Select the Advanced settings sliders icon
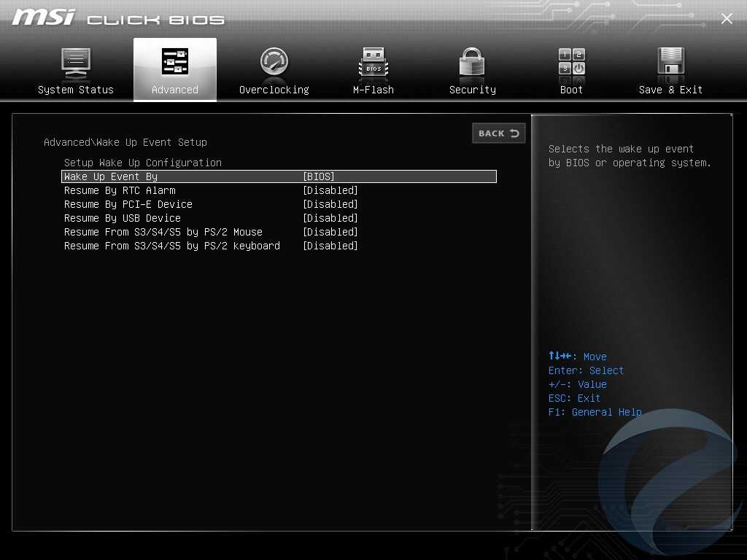 (175, 63)
